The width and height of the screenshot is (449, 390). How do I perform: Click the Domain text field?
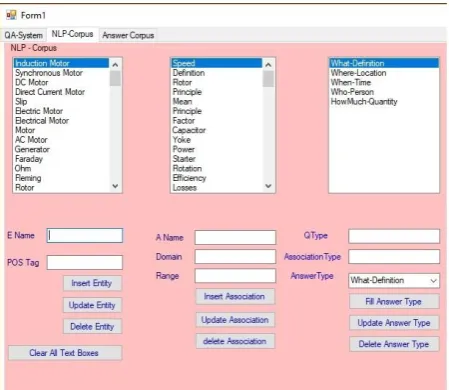(x=235, y=257)
